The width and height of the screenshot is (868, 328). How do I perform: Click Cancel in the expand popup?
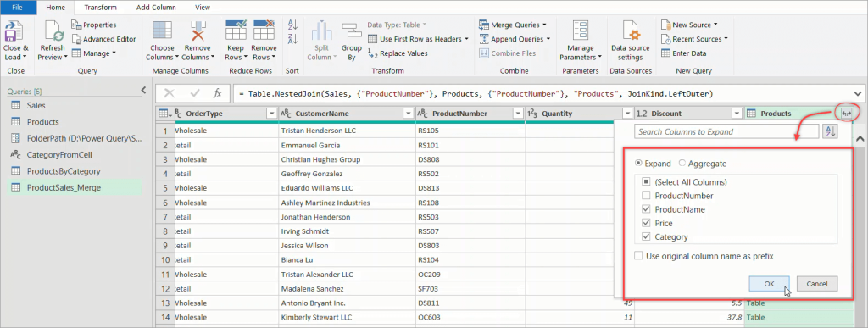[817, 284]
